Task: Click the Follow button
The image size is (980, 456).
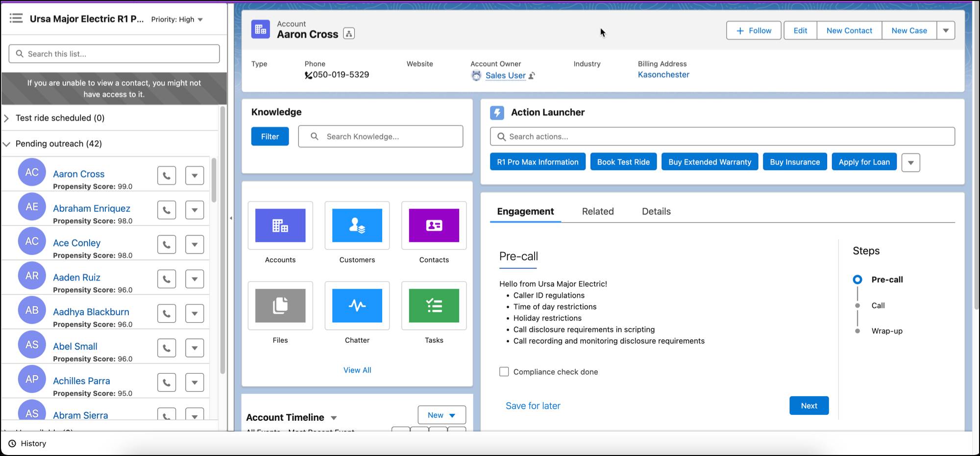Action: [x=754, y=30]
